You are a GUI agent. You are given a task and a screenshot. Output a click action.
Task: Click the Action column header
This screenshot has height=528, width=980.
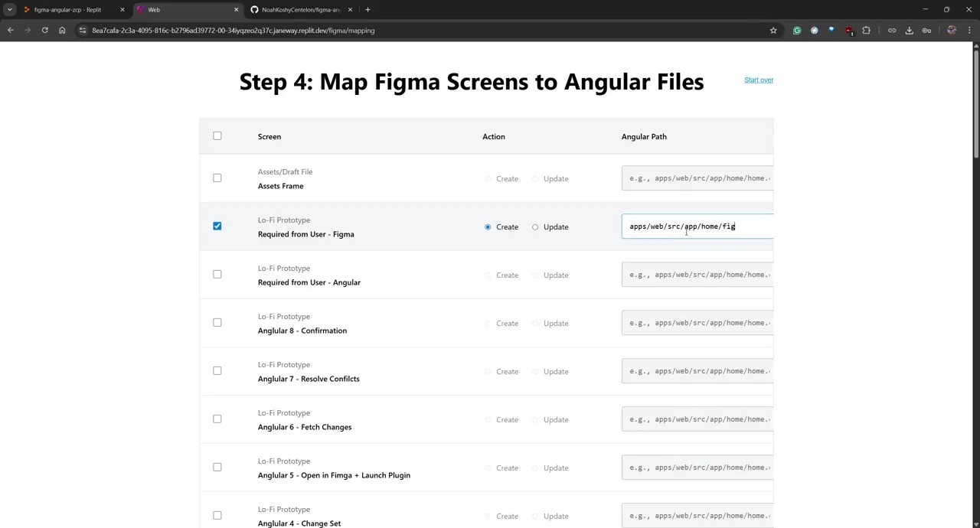click(494, 136)
